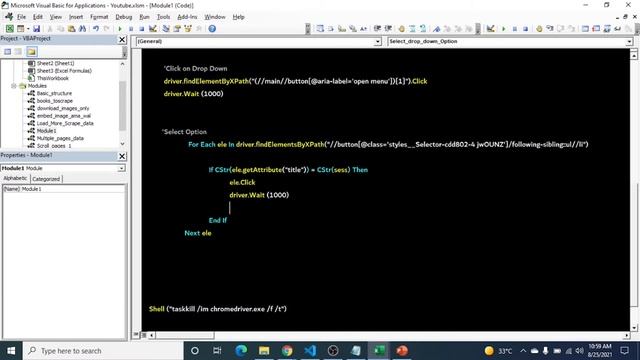Toggle Design Mode icon on Standard toolbar

pyautogui.click(x=153, y=29)
